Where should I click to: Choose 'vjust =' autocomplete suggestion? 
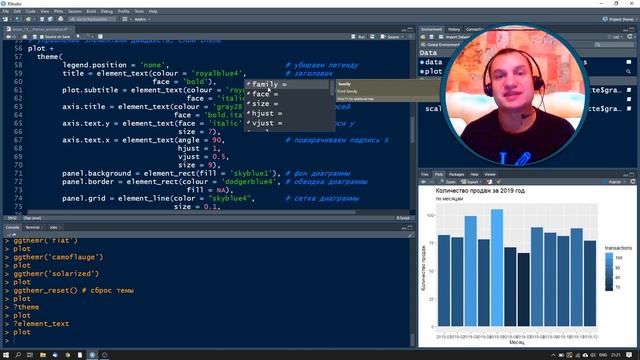(x=288, y=123)
